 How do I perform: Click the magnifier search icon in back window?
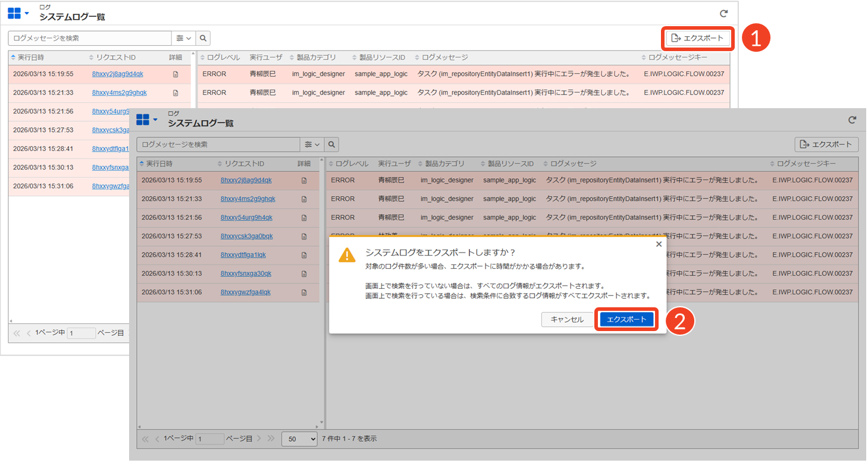point(203,38)
